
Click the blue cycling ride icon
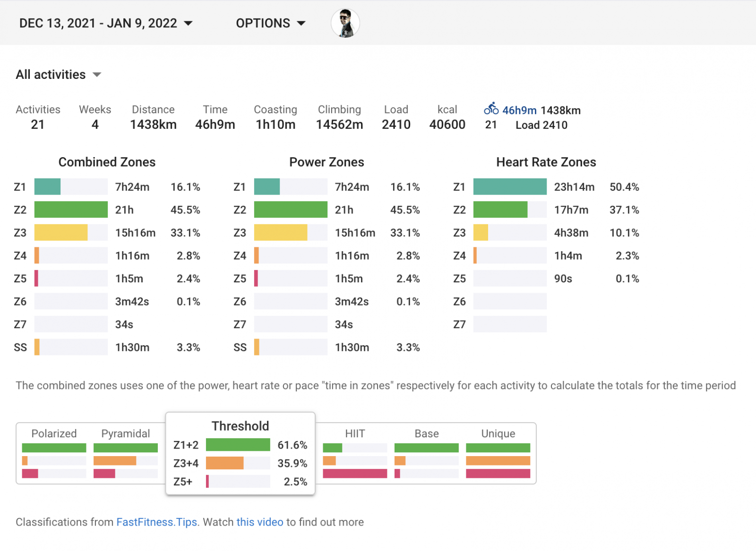[x=491, y=109]
